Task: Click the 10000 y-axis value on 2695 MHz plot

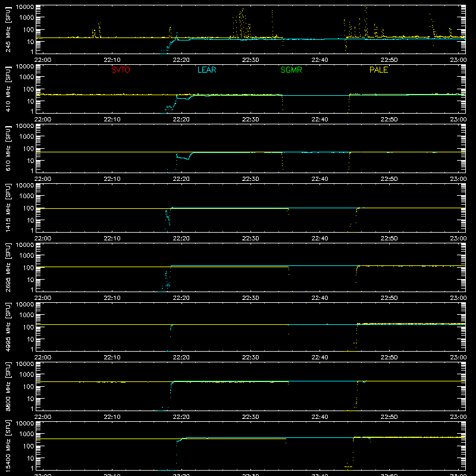Action: pyautogui.click(x=25, y=245)
